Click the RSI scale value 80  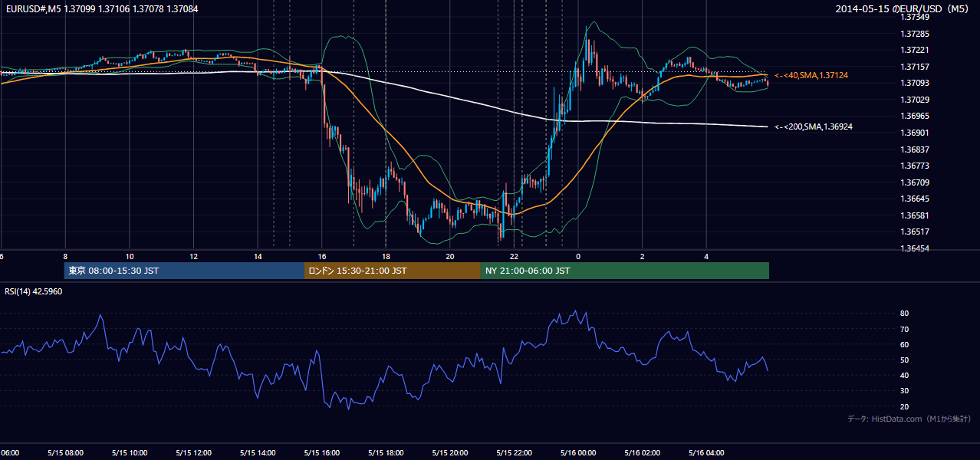905,314
